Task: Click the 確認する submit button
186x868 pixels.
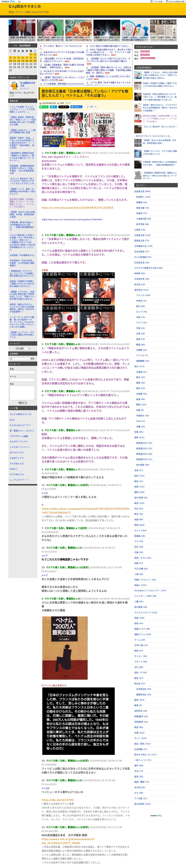Action: [22, 403]
